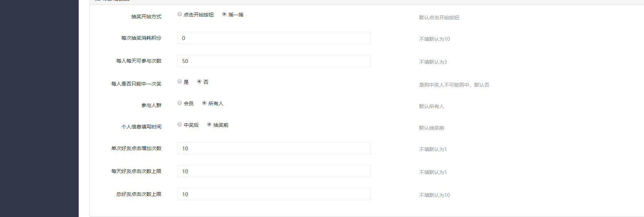Click the 个人信息填写时间 label

pos(141,127)
